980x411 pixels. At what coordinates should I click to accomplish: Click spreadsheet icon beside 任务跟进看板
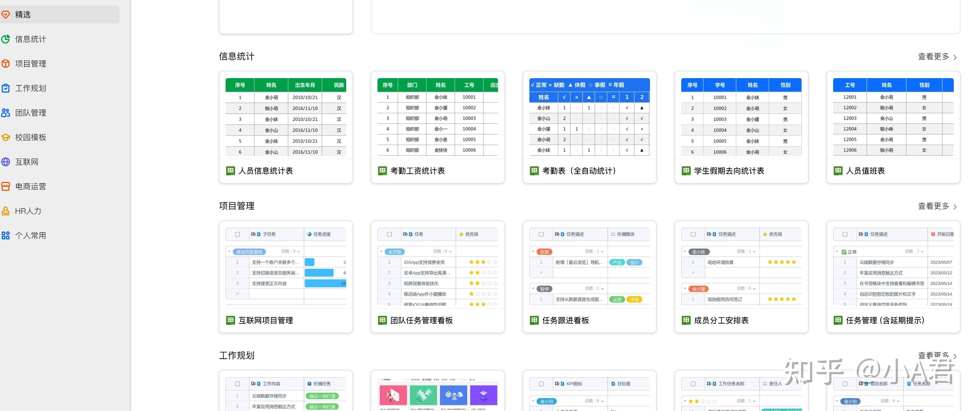click(534, 320)
